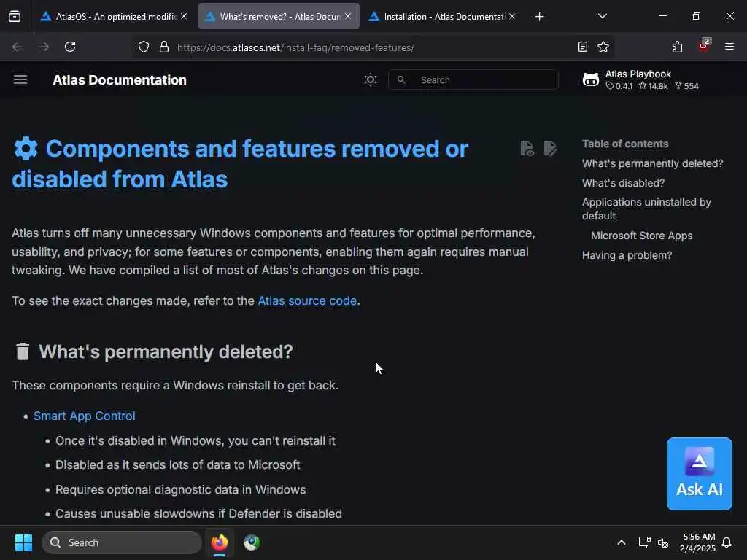Image resolution: width=747 pixels, height=560 pixels.
Task: Go back to previous page
Action: click(x=18, y=47)
